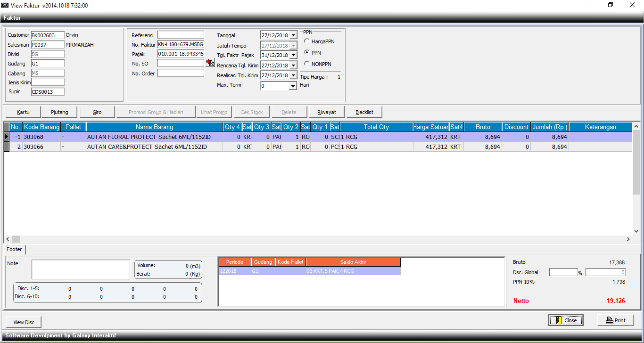Click the Nama Barang column header
Screen dimensions: 644x343
point(154,127)
